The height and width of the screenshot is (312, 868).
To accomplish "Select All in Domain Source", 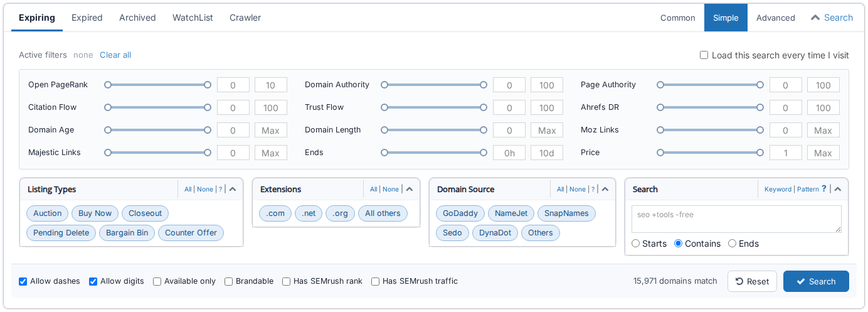I will tap(561, 189).
